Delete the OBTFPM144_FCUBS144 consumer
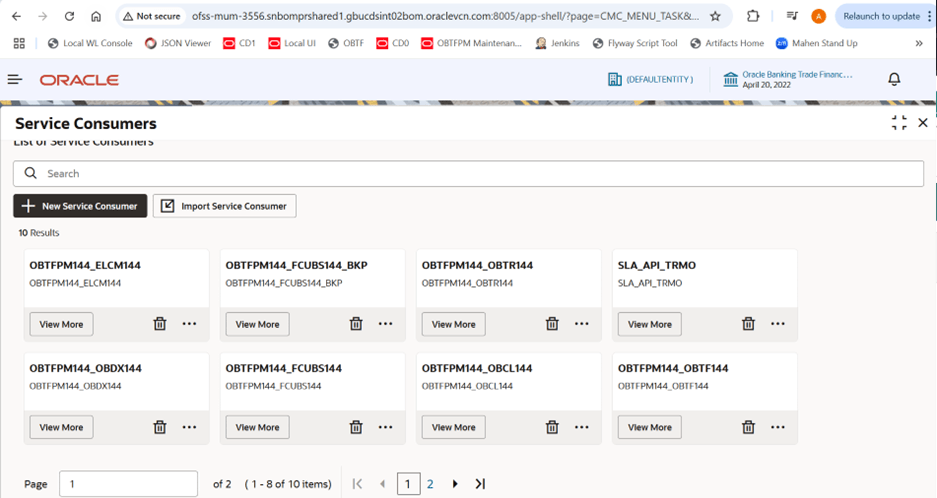The height and width of the screenshot is (498, 937). [x=356, y=427]
